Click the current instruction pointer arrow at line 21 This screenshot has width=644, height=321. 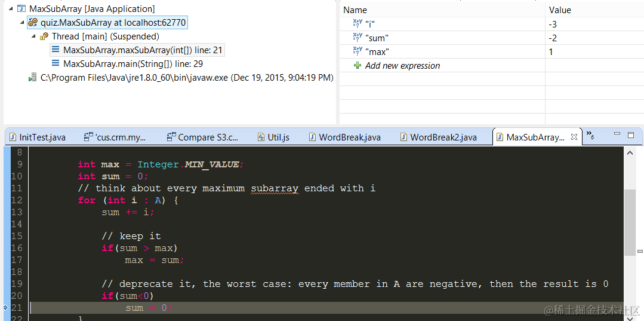[5, 307]
